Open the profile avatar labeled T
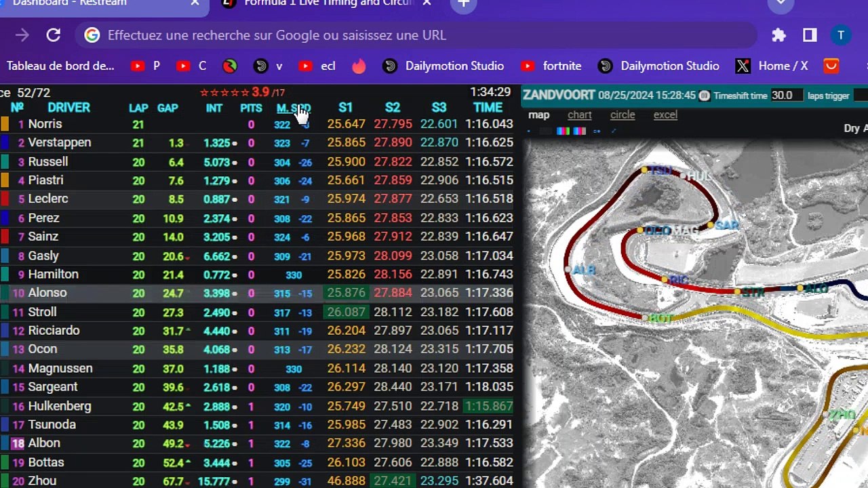 [841, 35]
